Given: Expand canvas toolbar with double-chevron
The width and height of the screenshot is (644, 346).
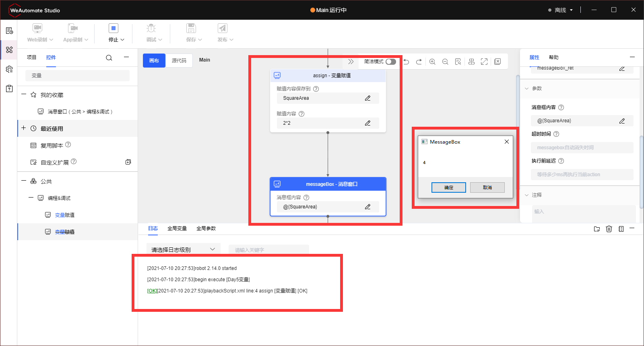Looking at the screenshot, I should [351, 62].
